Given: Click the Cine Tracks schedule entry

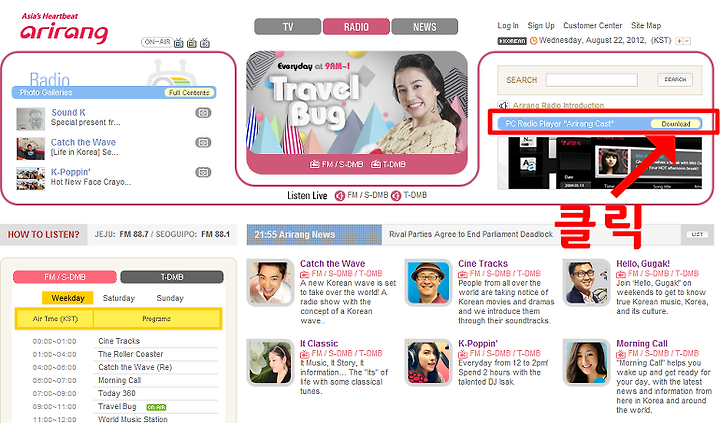Looking at the screenshot, I should pyautogui.click(x=119, y=341).
